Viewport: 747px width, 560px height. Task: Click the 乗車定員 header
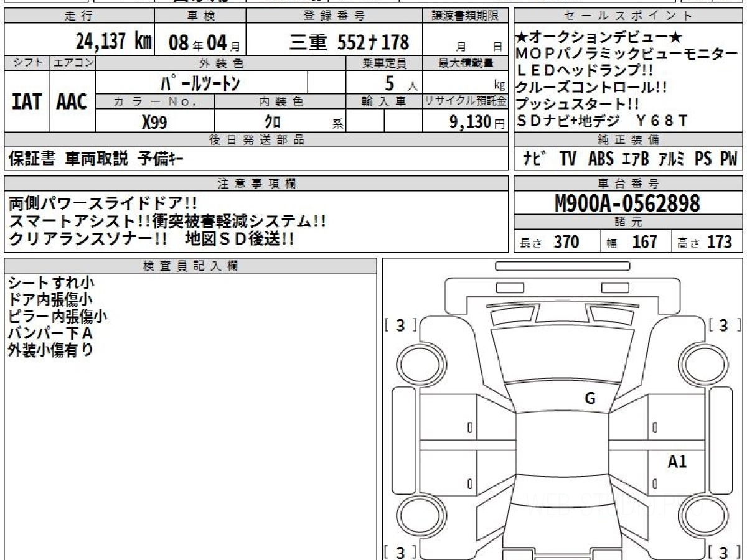tap(384, 63)
